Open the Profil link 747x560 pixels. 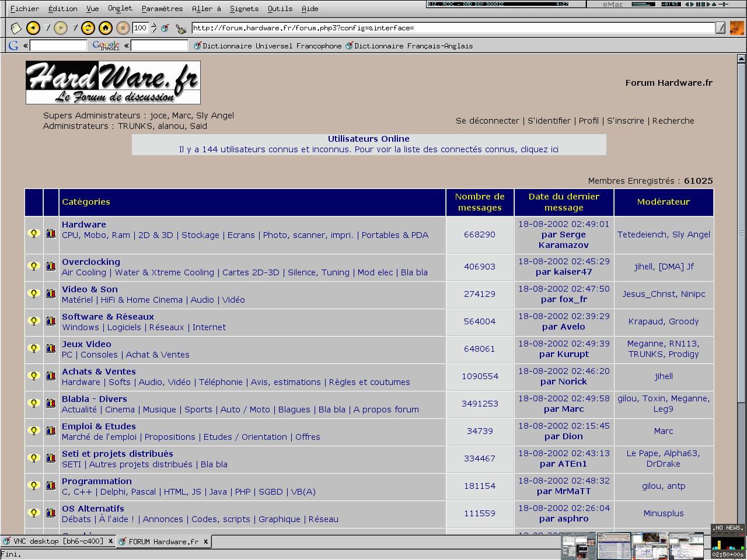(589, 121)
